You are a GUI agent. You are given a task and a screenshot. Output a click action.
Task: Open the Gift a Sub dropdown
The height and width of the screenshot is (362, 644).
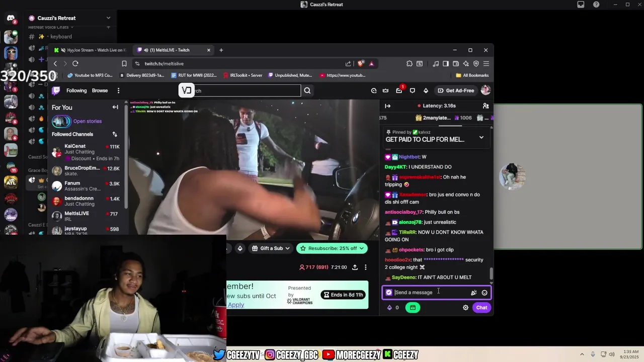[x=271, y=248]
